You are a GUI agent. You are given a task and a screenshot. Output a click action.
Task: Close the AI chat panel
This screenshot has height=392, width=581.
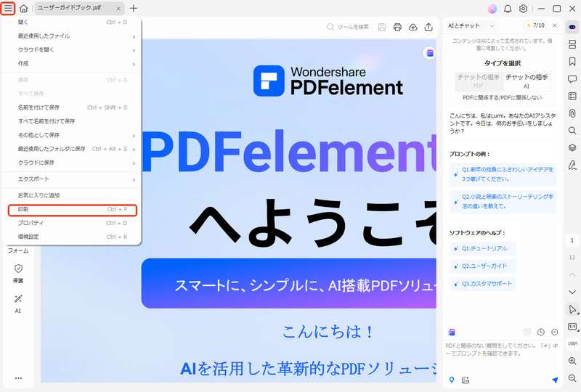(x=555, y=25)
